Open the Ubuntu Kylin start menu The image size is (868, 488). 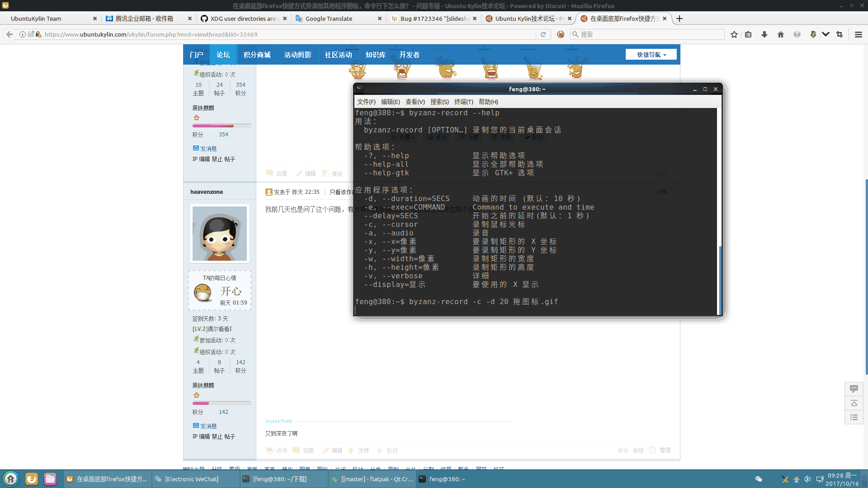tap(11, 479)
